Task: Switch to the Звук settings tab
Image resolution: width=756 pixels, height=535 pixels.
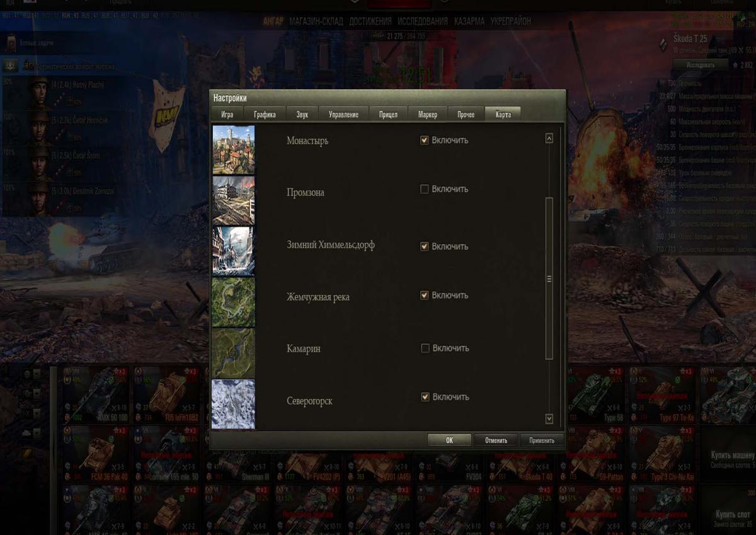Action: point(302,115)
